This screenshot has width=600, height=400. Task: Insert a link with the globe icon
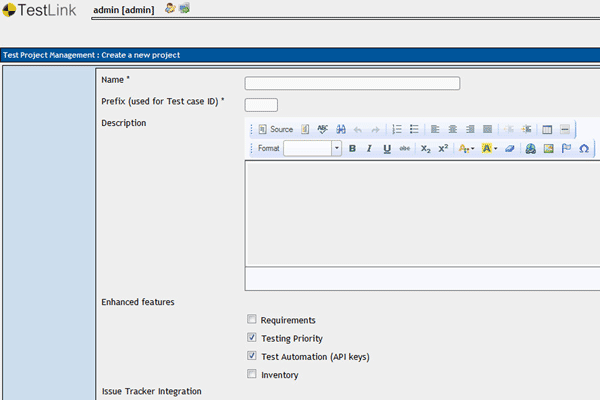[x=530, y=149]
